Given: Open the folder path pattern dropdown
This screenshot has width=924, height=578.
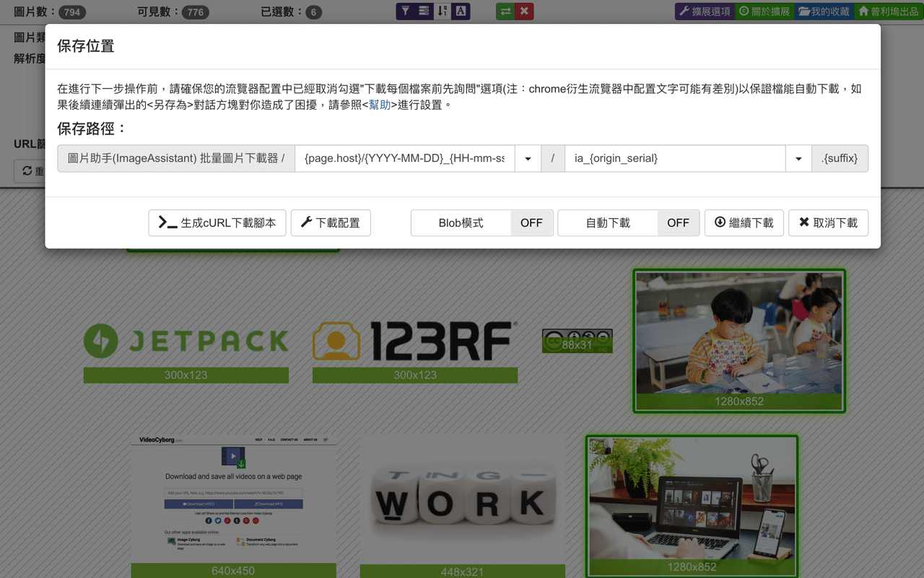Looking at the screenshot, I should point(526,158).
